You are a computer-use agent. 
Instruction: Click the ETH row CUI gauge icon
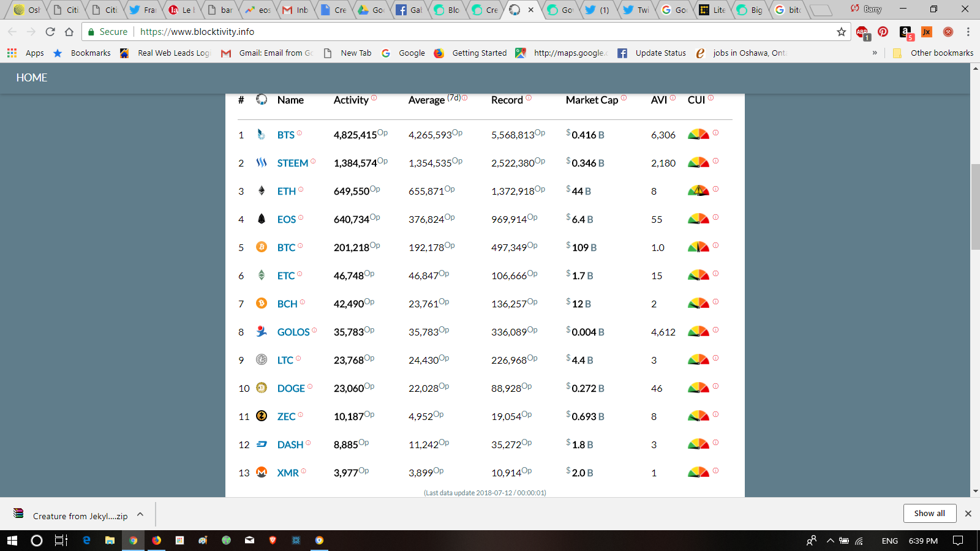pos(698,190)
